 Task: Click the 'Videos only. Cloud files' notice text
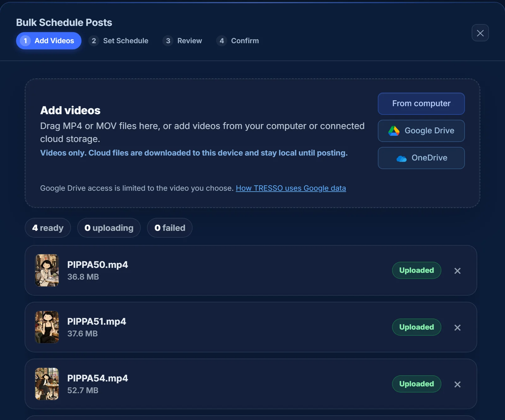coord(194,153)
